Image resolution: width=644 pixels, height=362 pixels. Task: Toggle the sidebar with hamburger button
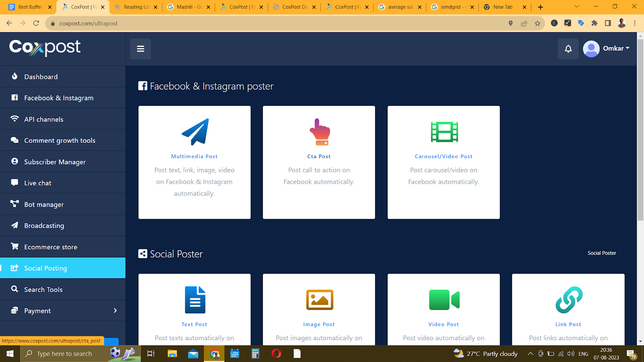[x=140, y=49]
